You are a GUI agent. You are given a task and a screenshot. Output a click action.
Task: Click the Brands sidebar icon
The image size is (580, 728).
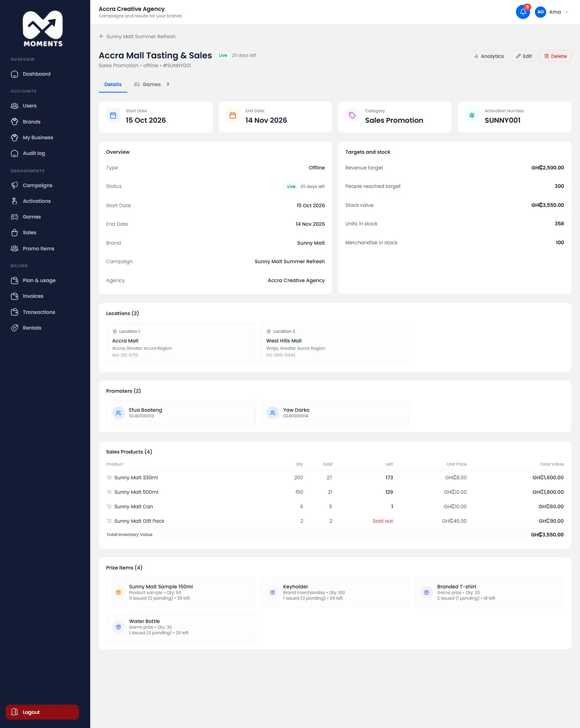(x=14, y=122)
